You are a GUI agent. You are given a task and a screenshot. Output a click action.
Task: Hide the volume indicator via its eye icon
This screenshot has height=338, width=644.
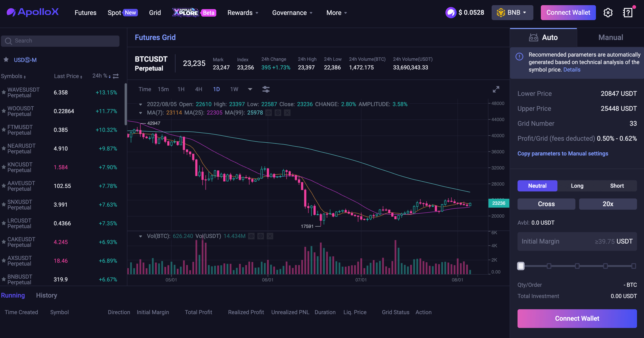coord(251,236)
